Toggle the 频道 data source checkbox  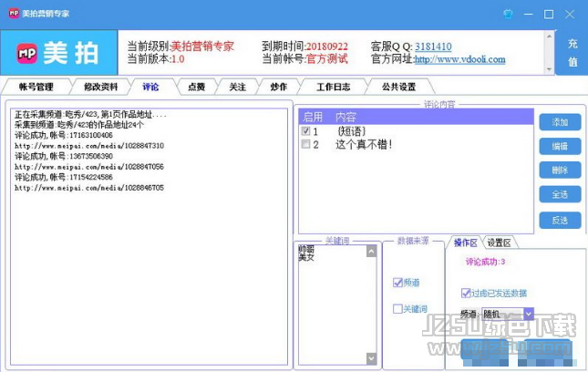click(397, 283)
